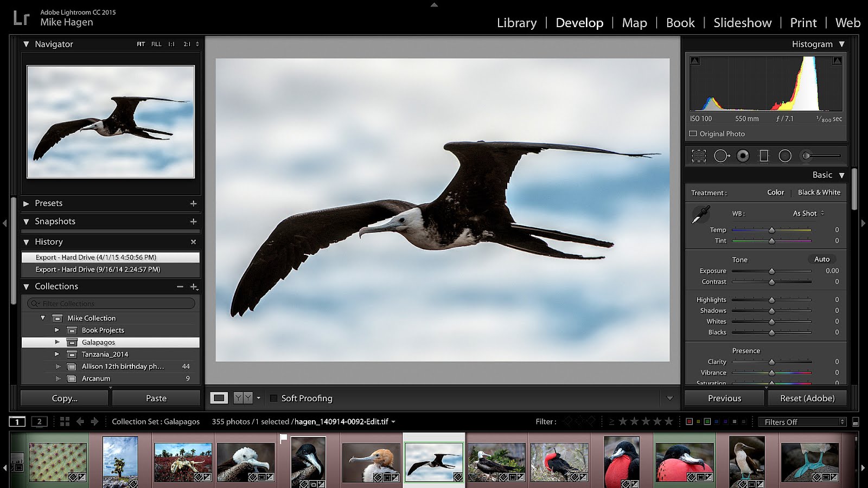Enable the Soft Proofing checkbox

click(274, 398)
